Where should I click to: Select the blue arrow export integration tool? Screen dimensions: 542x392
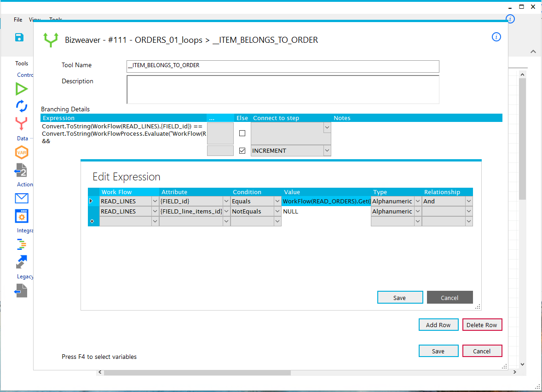tap(22, 262)
